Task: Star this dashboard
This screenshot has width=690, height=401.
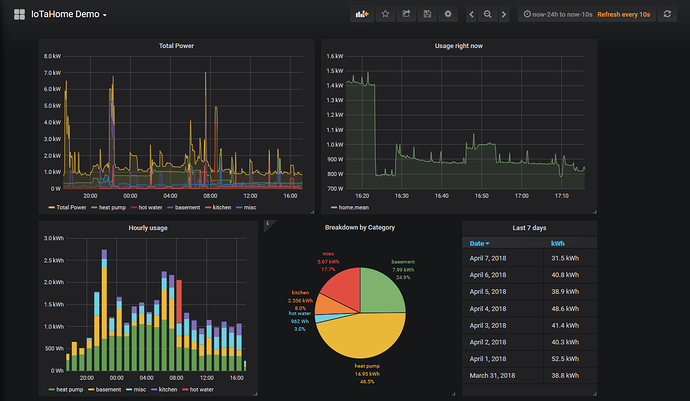Action: [x=385, y=14]
